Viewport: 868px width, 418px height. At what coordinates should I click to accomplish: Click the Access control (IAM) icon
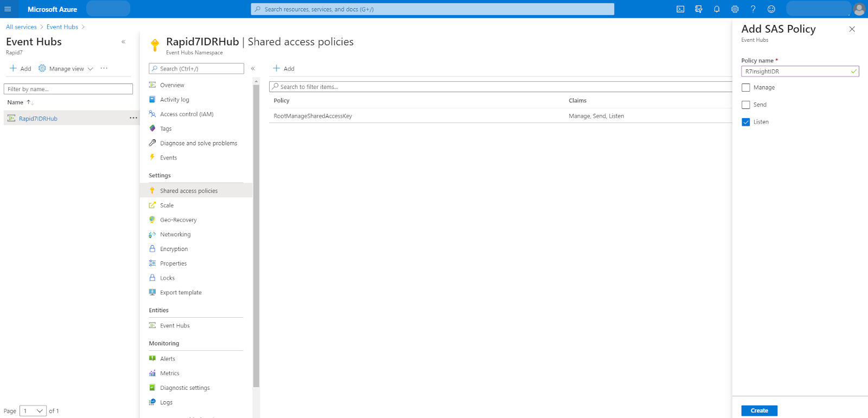click(x=152, y=114)
